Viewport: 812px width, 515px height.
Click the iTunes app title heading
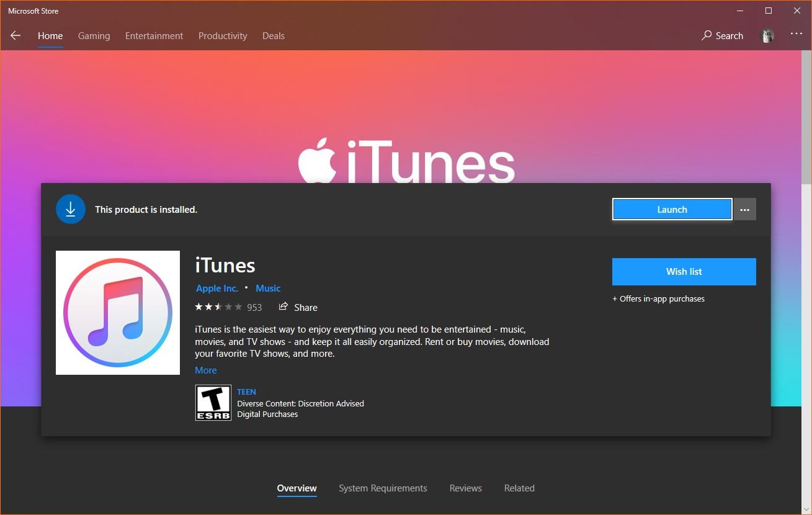coord(225,266)
